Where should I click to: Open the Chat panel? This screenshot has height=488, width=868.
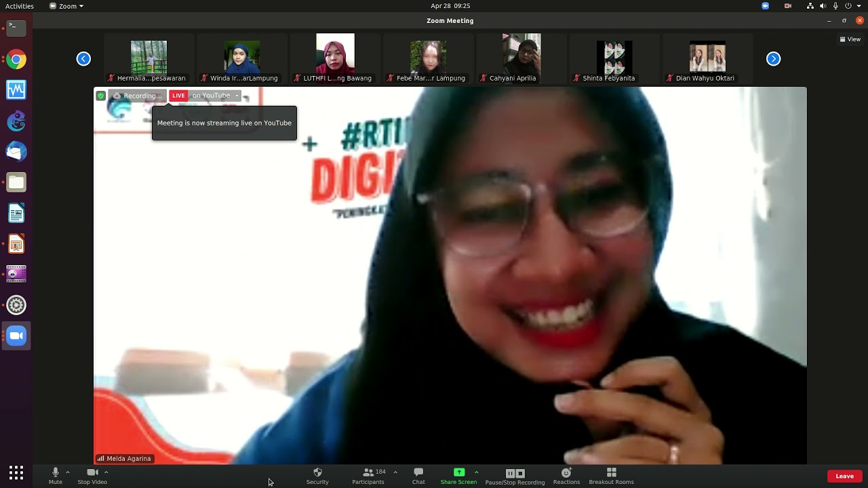coord(418,476)
